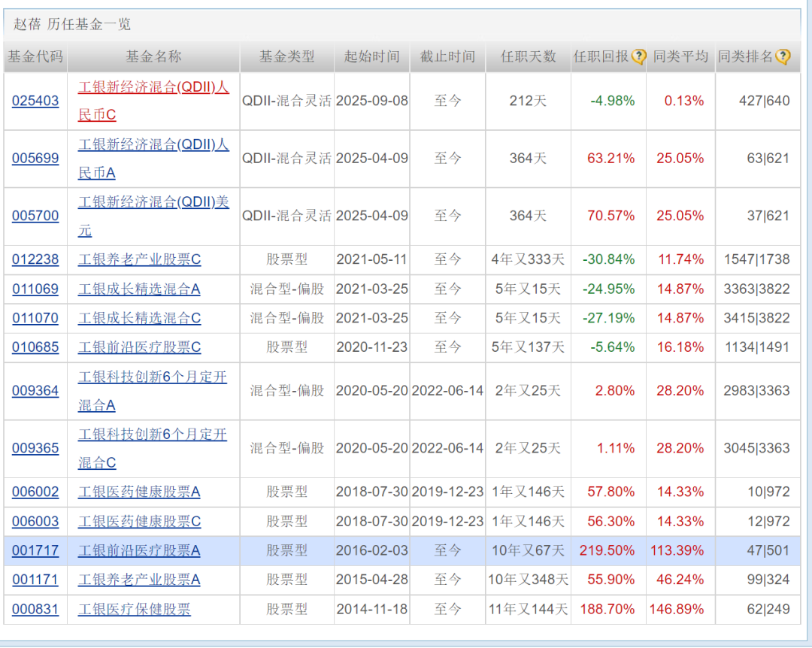Open fund code 000831 link

[35, 609]
